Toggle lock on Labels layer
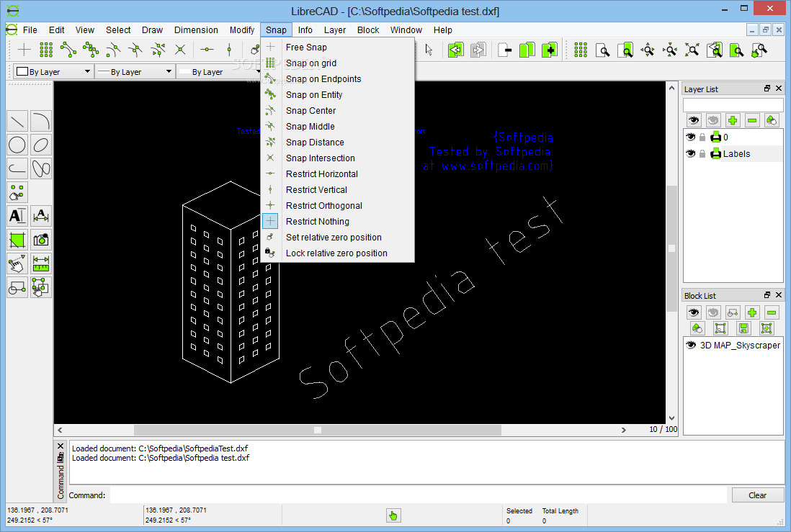The image size is (791, 532). [x=702, y=154]
